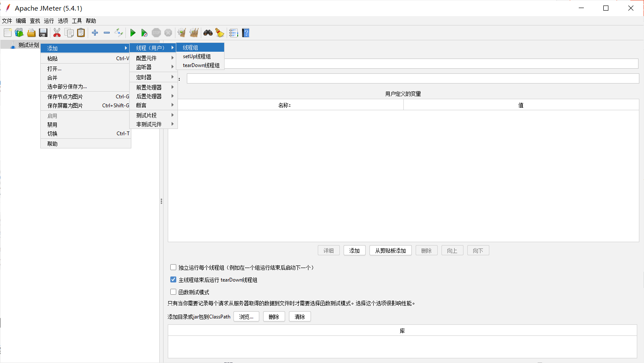Image resolution: width=644 pixels, height=363 pixels.
Task: Click the 添加 button under the variables table
Action: pos(355,251)
